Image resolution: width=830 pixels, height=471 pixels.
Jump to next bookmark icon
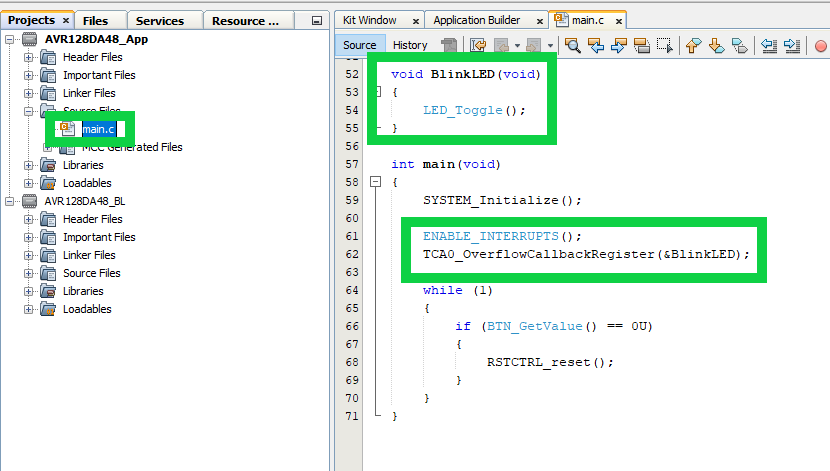(x=716, y=45)
